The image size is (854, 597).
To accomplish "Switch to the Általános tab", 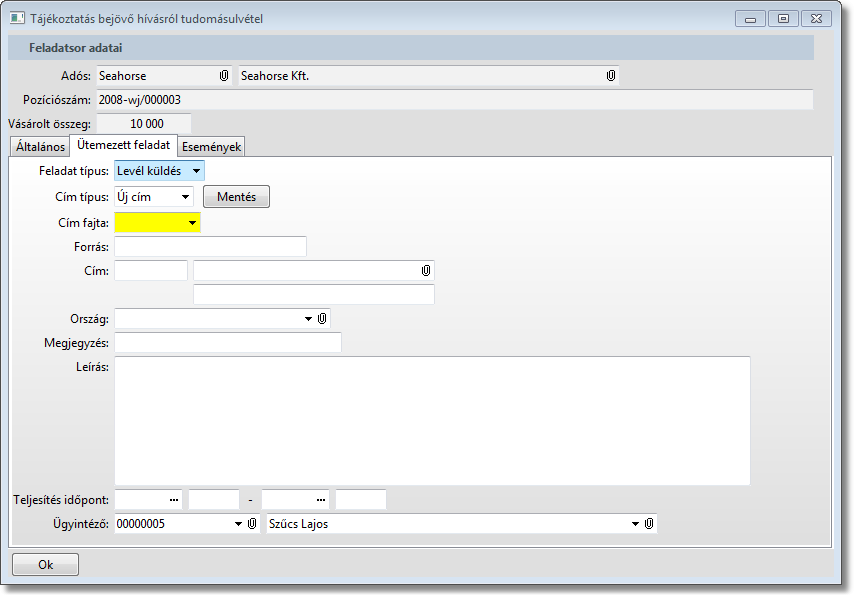I will tap(40, 147).
